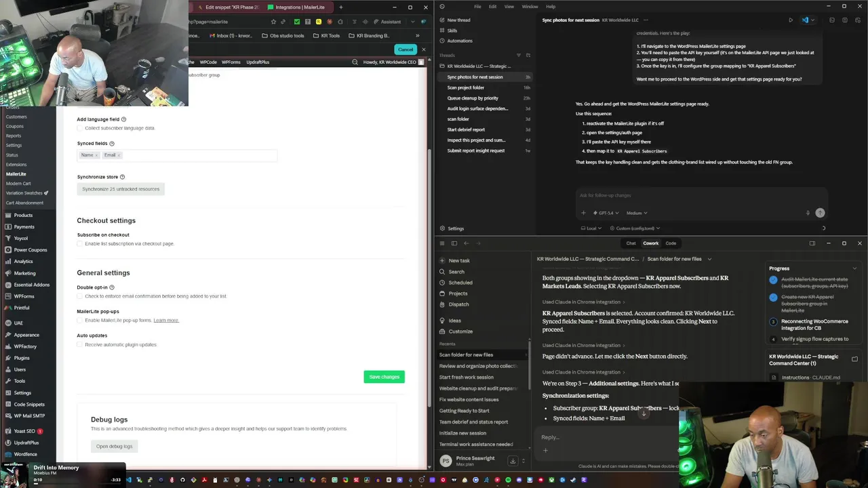Open Skills in Codex sidebar

click(x=452, y=30)
